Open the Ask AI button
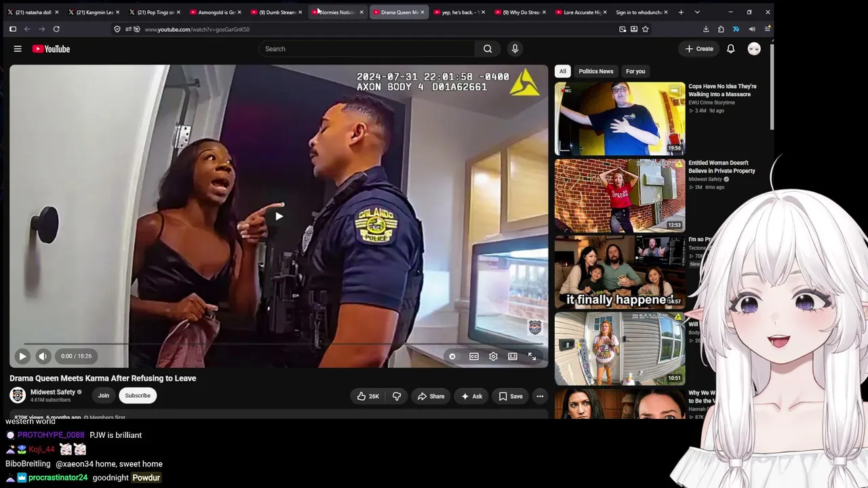 [471, 396]
